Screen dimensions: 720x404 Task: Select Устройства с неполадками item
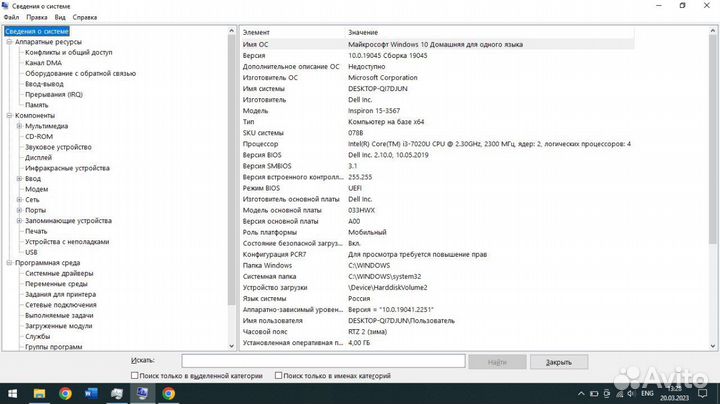coord(67,242)
